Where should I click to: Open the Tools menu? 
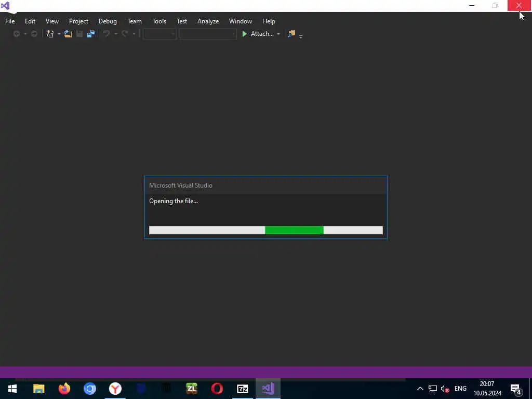(x=159, y=21)
